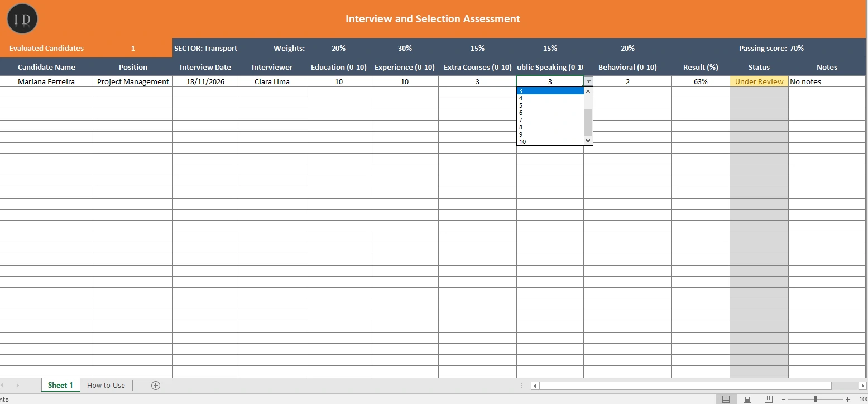Select the Clara Lima interviewer cell

pyautogui.click(x=272, y=81)
